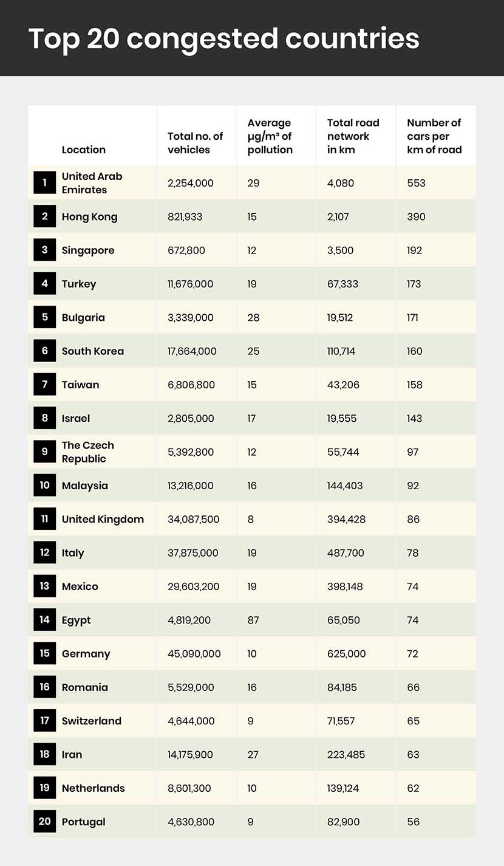504x866 pixels.
Task: Click the Germany country name
Action: click(86, 654)
